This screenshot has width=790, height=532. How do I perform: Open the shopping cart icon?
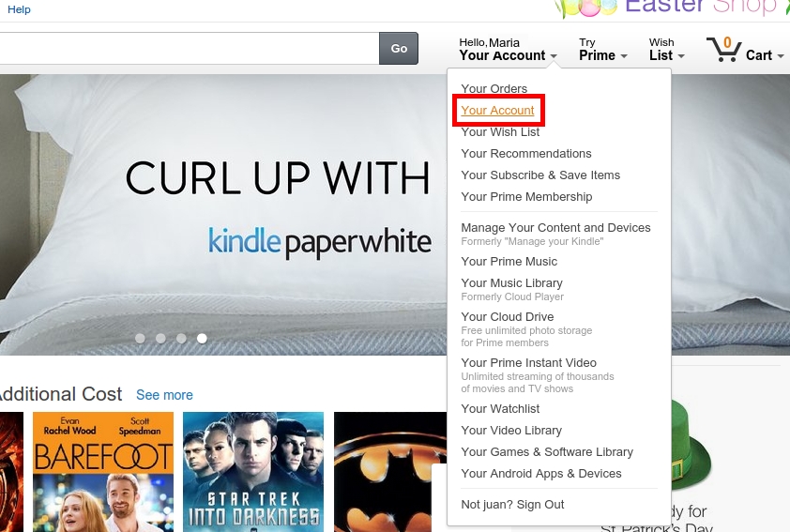[723, 49]
